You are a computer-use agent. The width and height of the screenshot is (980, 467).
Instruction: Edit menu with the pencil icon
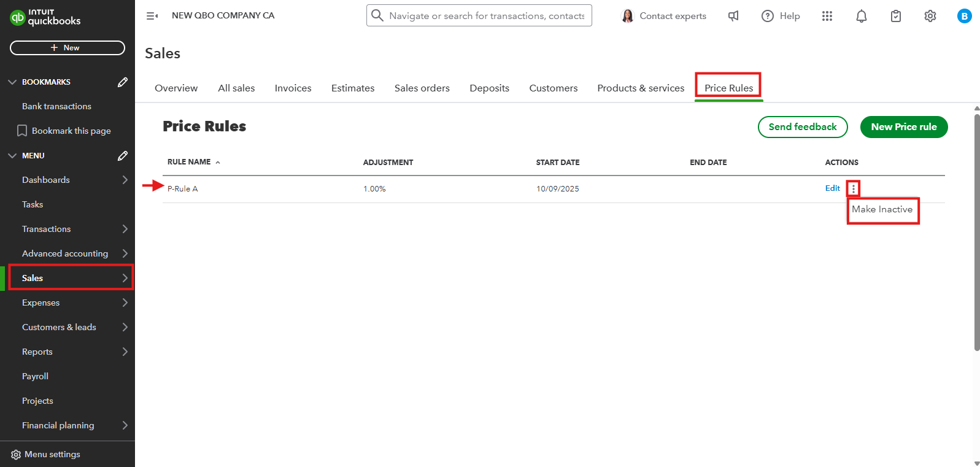pos(123,156)
